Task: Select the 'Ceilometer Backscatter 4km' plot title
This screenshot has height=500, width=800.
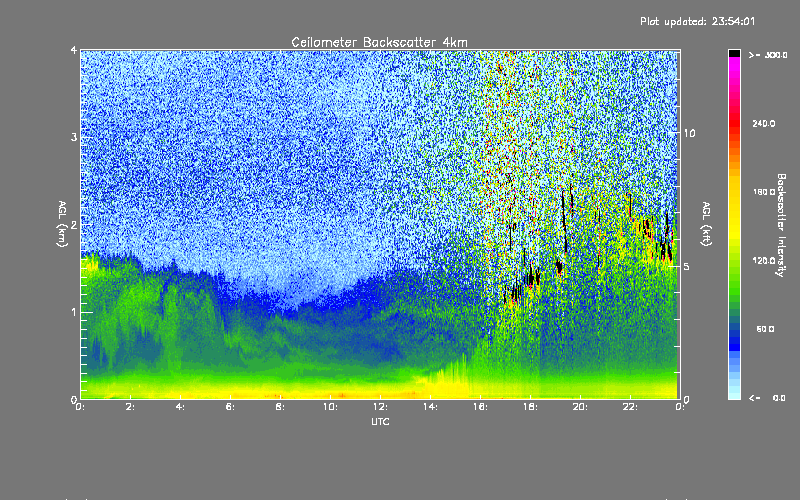Action: 379,42
